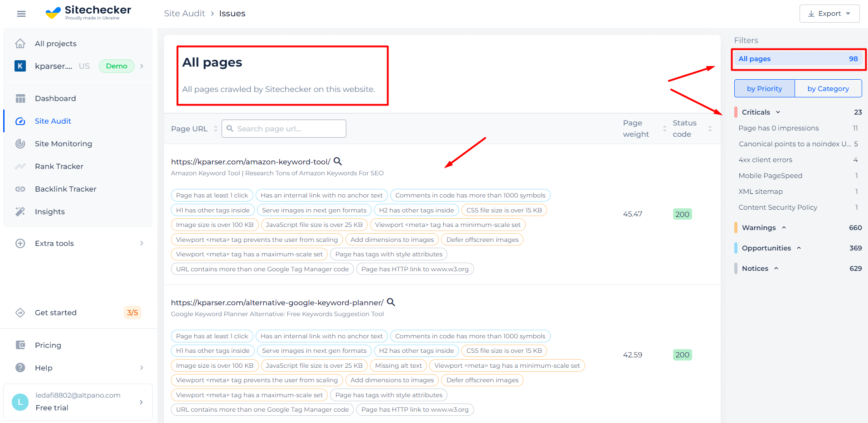Select the All pages filter

[798, 59]
